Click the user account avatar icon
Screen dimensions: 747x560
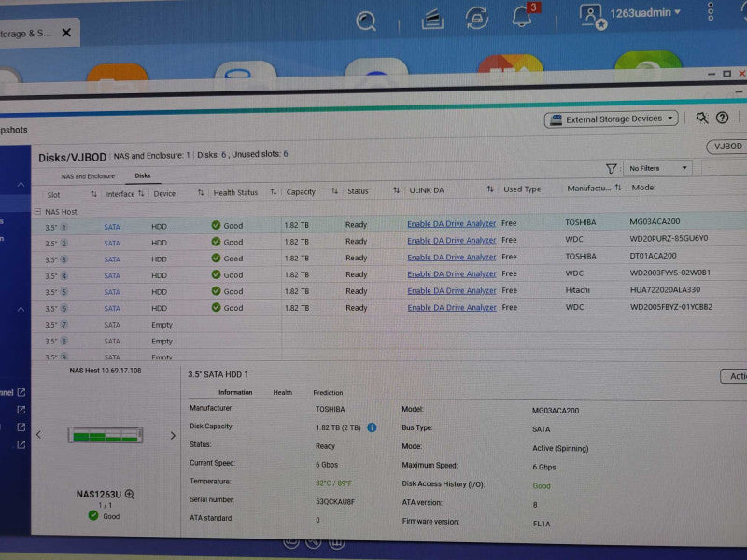(593, 17)
